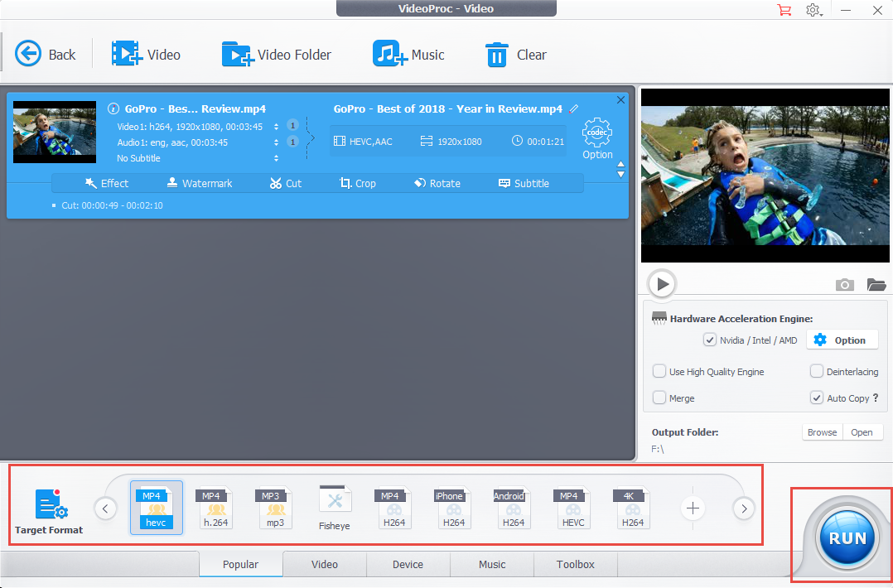The image size is (893, 588).
Task: Add a file with the Video icon
Action: click(127, 54)
